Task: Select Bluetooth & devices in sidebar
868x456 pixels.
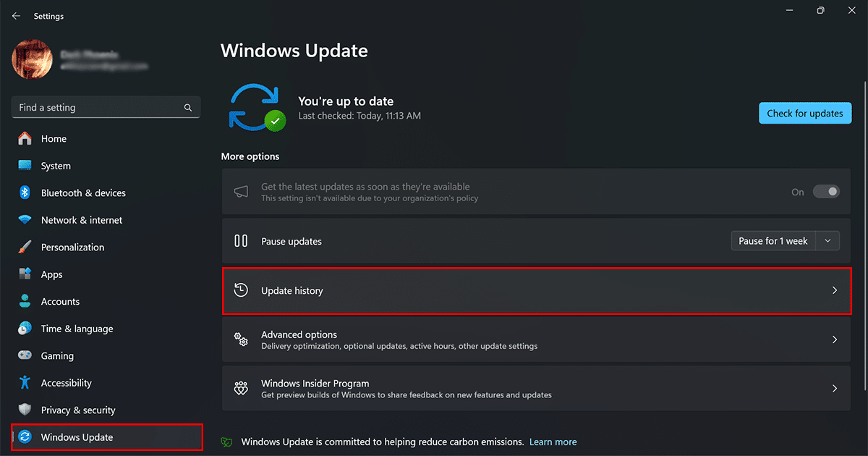Action: (x=83, y=193)
